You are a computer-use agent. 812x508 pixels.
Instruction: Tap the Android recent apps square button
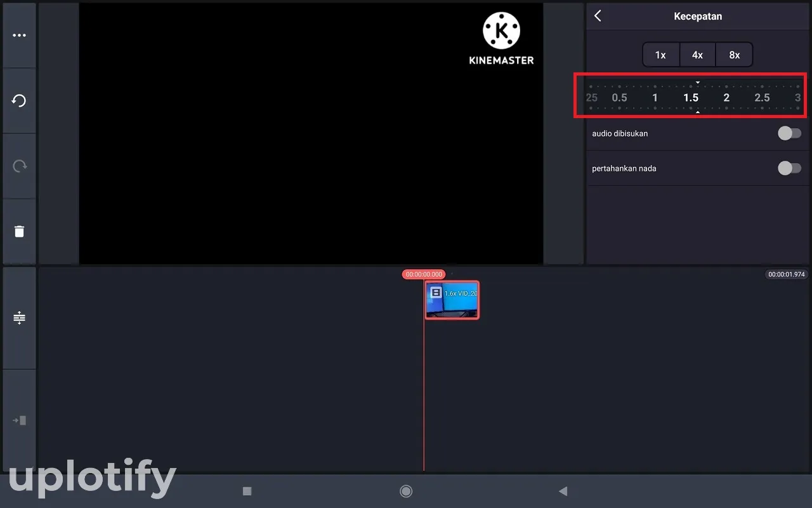coord(247,491)
